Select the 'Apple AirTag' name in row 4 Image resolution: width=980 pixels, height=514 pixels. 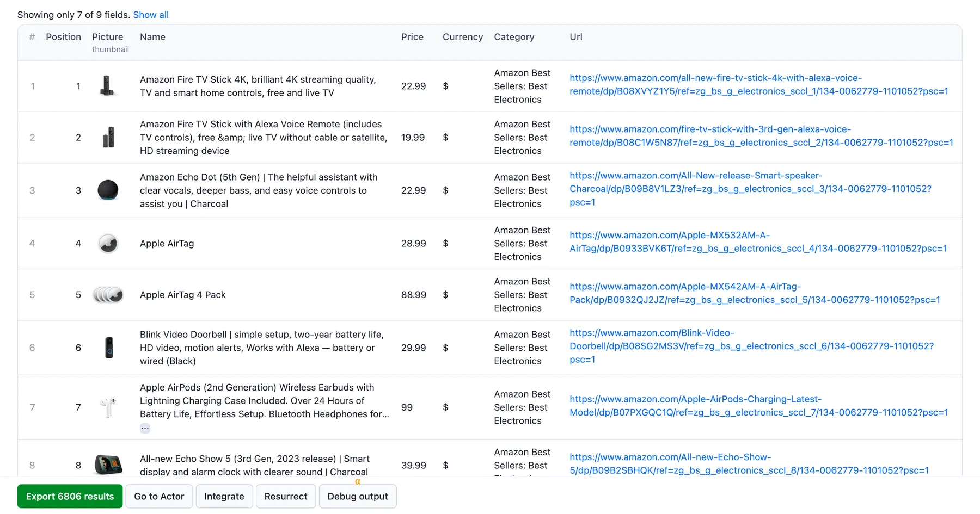[x=167, y=243]
